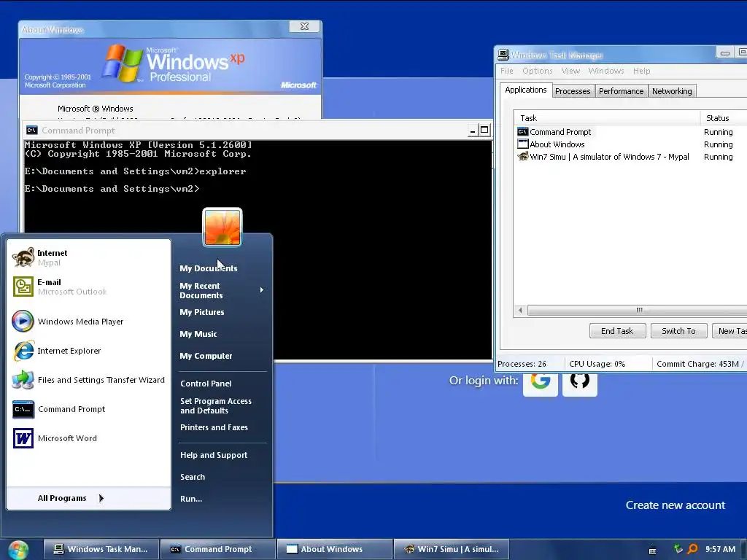Click the Start orb button on taskbar
Viewport: 747px width, 560px height.
[x=18, y=550]
